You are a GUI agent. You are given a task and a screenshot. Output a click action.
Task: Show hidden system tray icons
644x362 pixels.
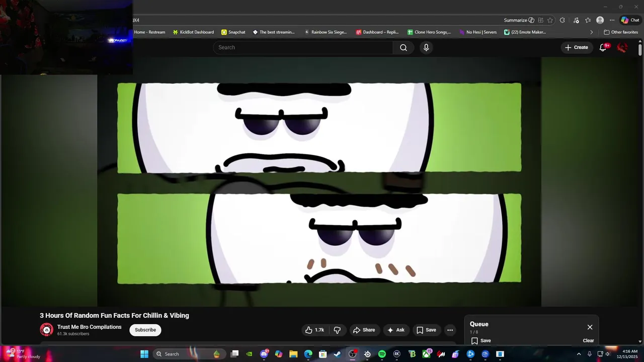pos(579,354)
